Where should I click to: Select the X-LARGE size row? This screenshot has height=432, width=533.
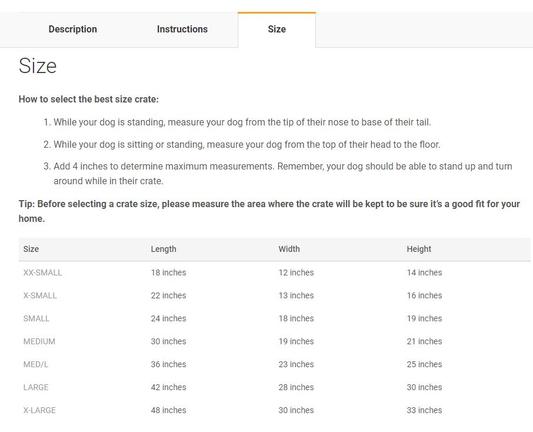274,410
